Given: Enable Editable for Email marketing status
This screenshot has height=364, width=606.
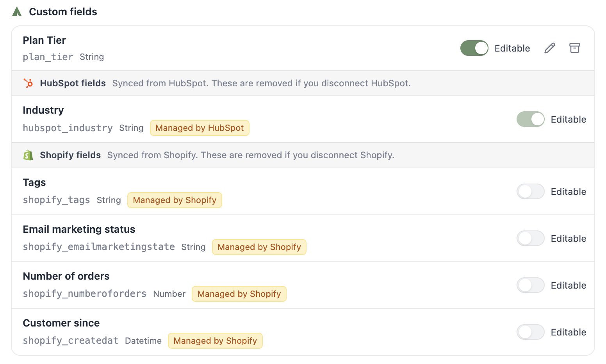Looking at the screenshot, I should click(530, 238).
